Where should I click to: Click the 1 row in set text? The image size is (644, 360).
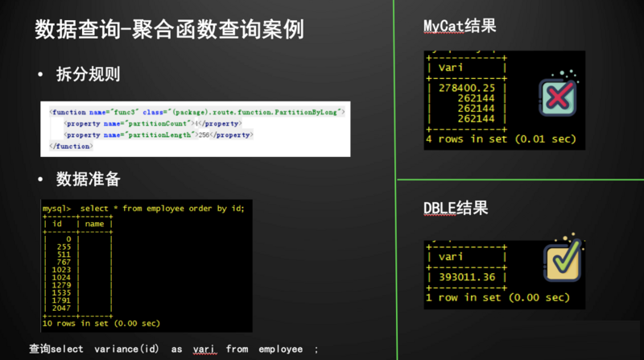click(x=497, y=297)
